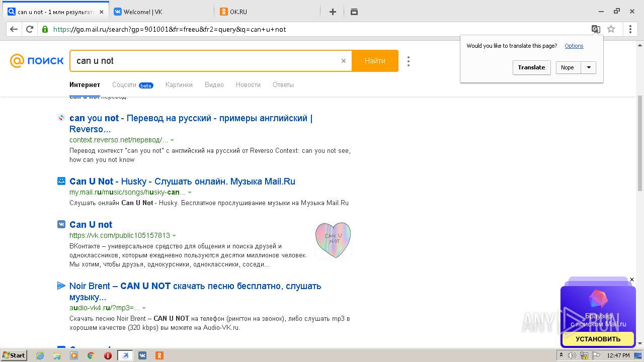Reload the page with the refresh icon

tap(30, 29)
